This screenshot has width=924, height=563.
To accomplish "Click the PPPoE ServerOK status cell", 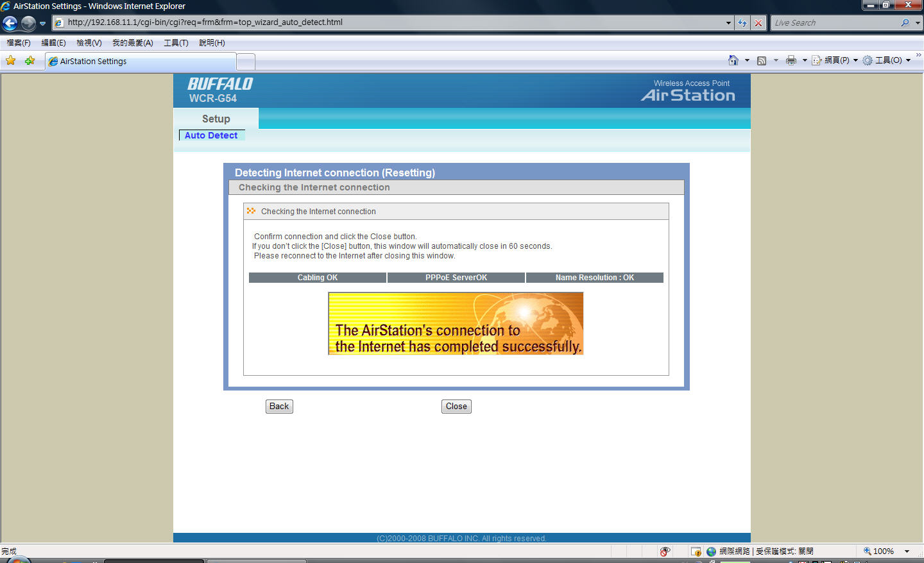I will 456,278.
